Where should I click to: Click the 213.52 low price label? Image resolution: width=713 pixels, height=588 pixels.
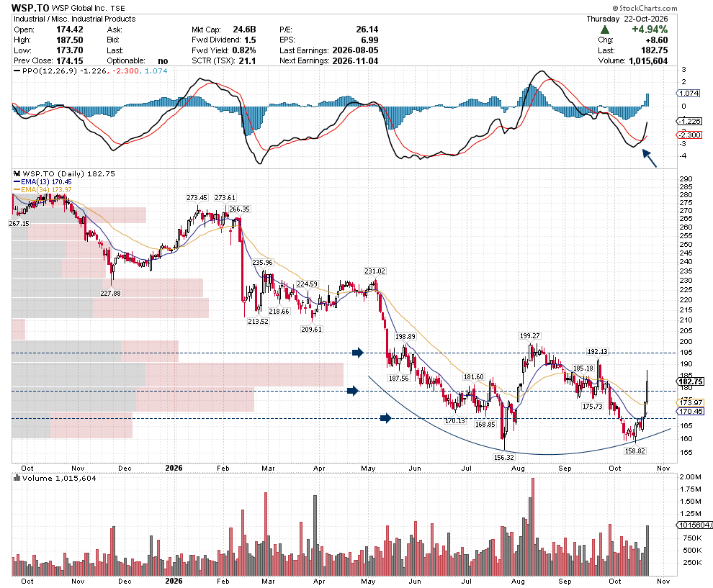point(258,321)
